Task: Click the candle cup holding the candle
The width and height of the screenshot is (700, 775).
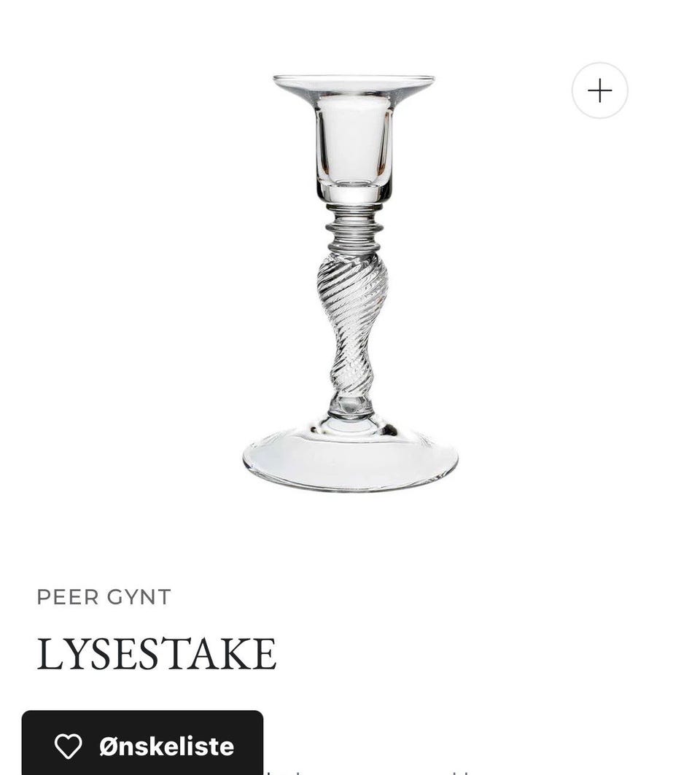Action: [354, 148]
